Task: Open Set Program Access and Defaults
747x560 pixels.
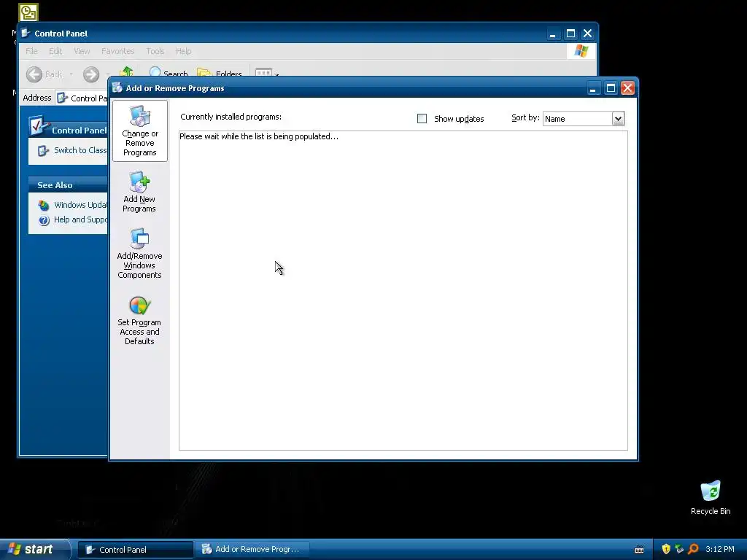Action: pyautogui.click(x=139, y=320)
